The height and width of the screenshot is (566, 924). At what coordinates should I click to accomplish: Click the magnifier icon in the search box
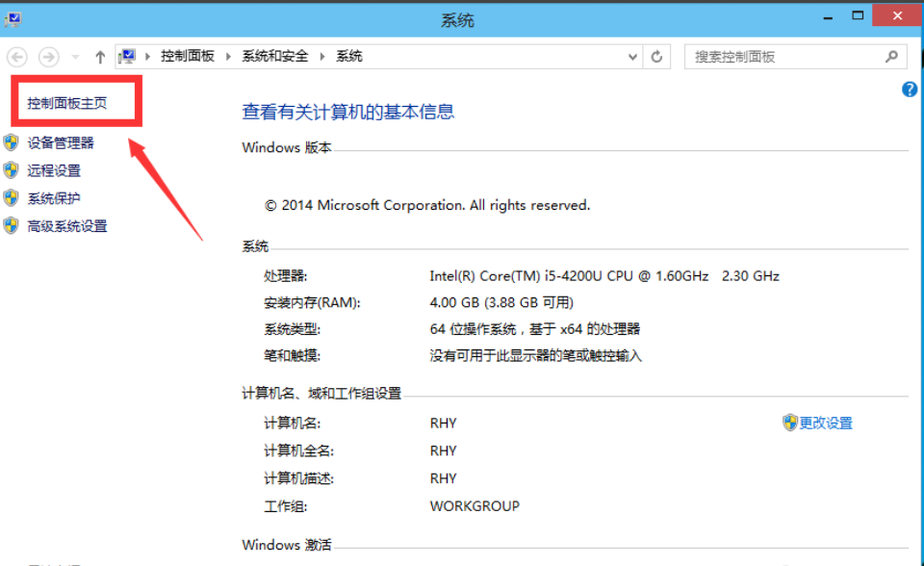click(x=891, y=57)
